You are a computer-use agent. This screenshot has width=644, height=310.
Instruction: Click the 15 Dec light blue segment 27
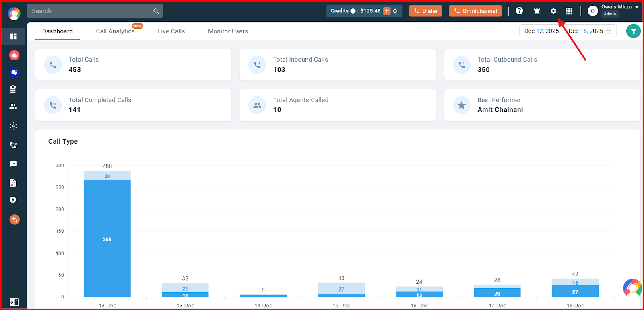(341, 289)
